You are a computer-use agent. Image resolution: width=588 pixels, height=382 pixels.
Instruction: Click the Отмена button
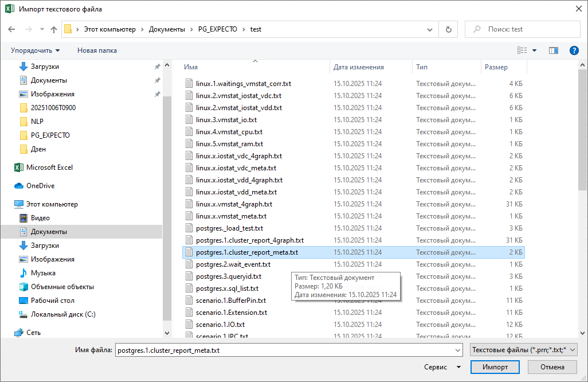(x=552, y=367)
